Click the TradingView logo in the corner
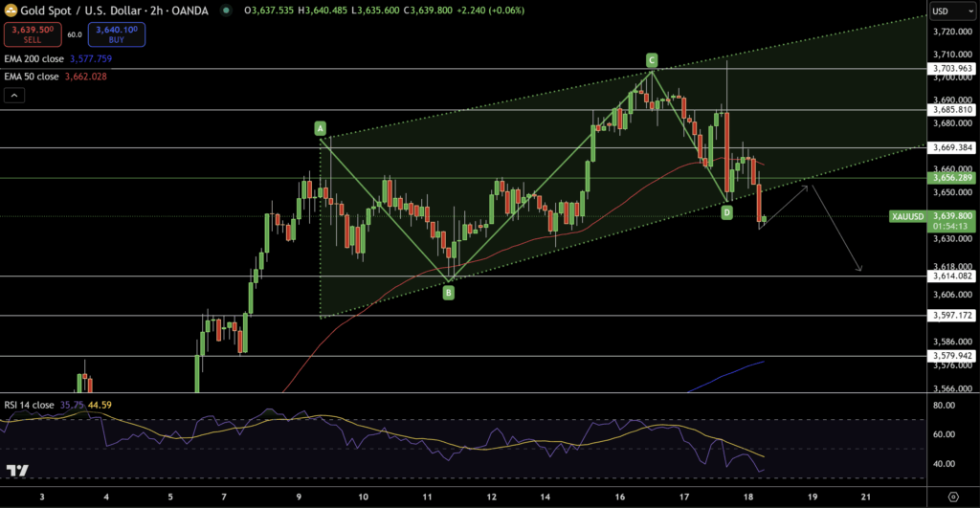 [x=16, y=471]
